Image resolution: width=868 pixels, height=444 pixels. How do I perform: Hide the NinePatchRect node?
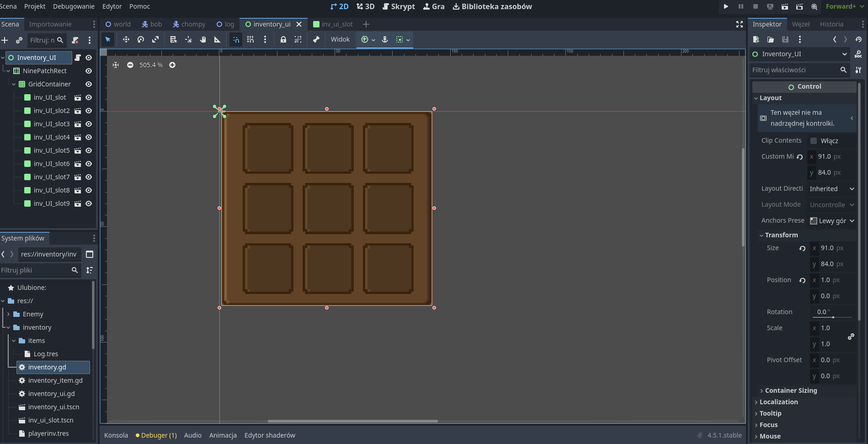[x=89, y=71]
